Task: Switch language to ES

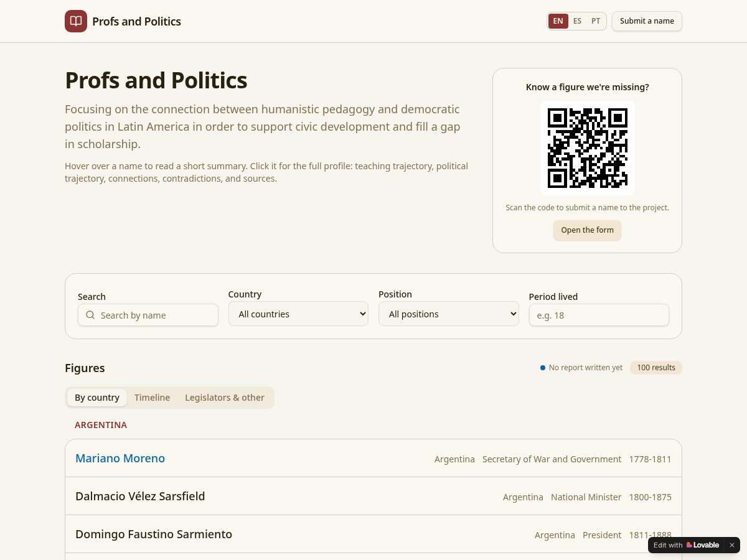Action: [577, 21]
